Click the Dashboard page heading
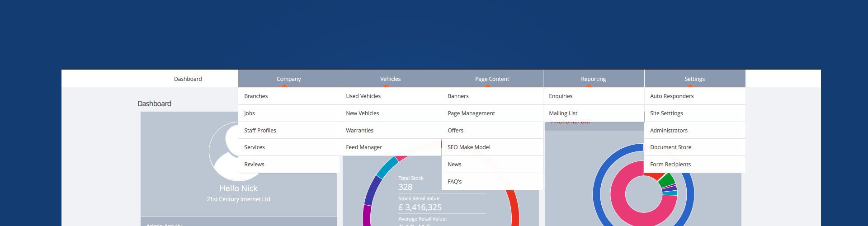 coord(154,104)
